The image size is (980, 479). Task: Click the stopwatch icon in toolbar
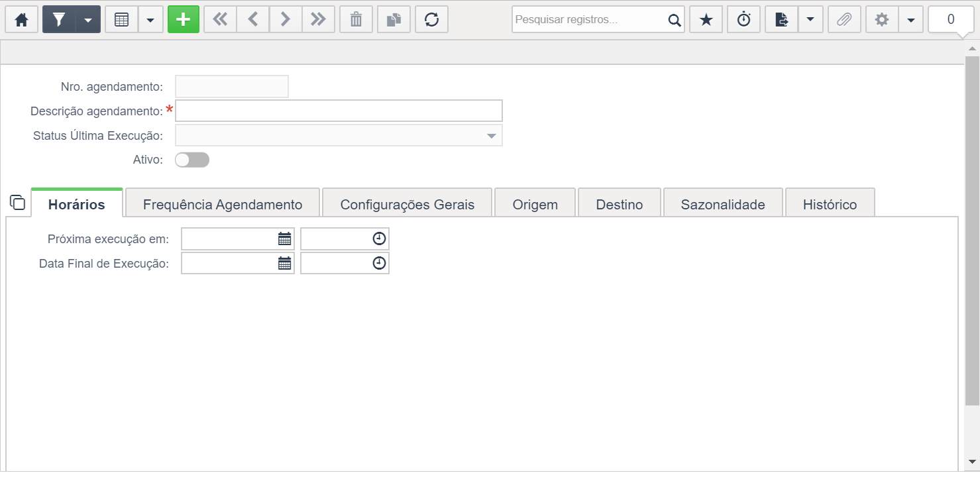pyautogui.click(x=744, y=20)
